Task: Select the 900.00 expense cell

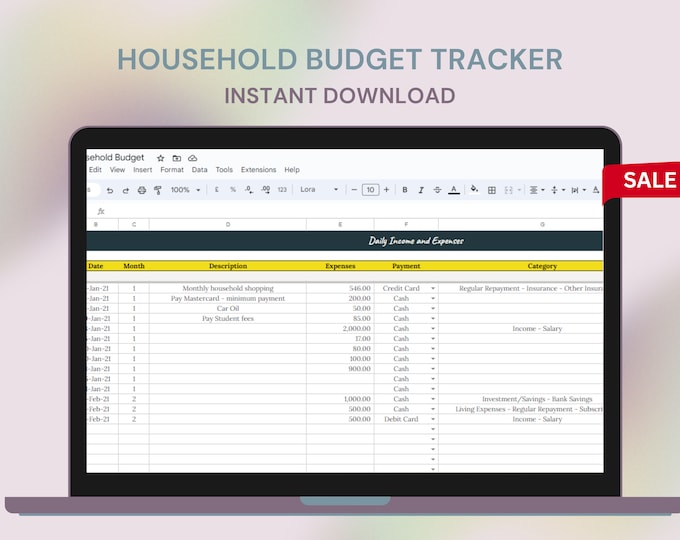Action: coord(340,369)
